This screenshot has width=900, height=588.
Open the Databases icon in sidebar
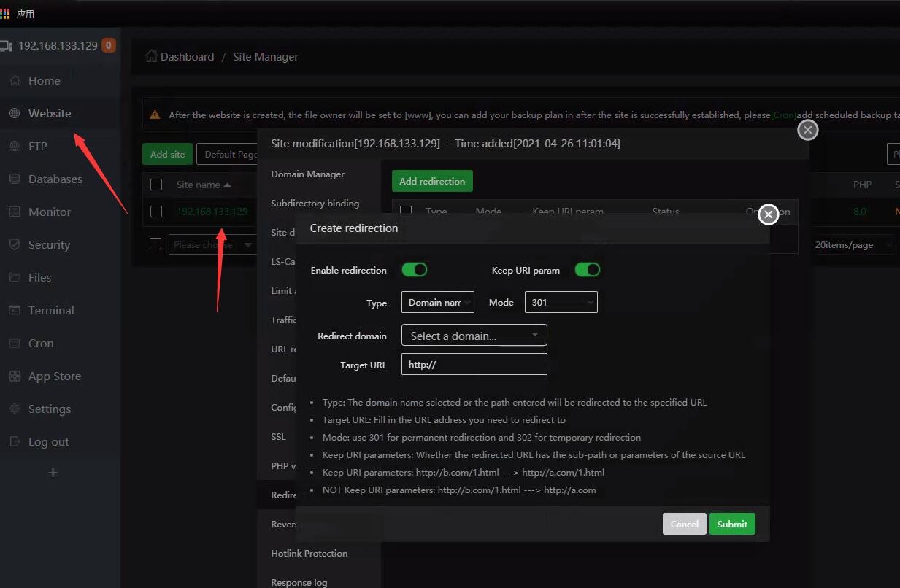pyautogui.click(x=15, y=179)
